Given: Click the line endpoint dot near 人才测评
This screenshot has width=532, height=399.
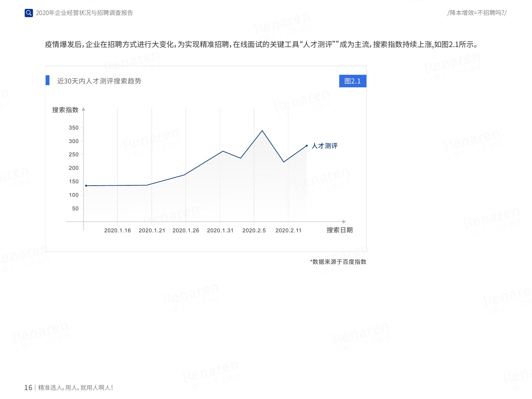Looking at the screenshot, I should click(x=307, y=146).
